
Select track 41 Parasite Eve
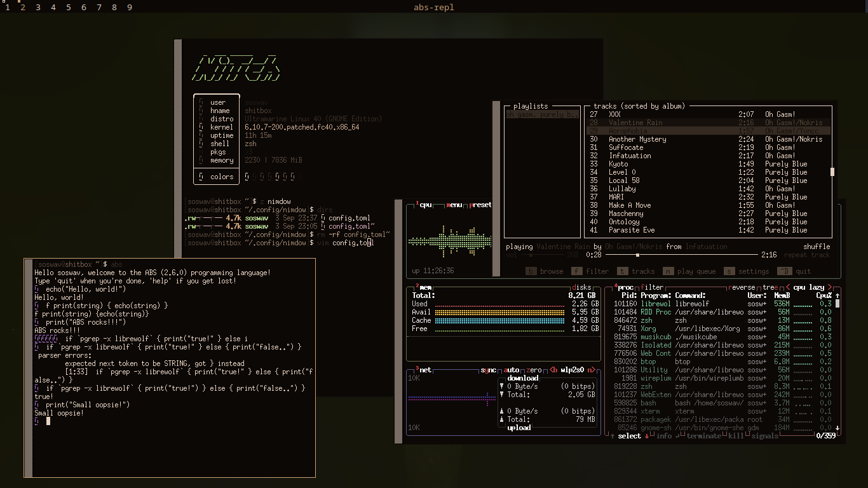point(709,230)
